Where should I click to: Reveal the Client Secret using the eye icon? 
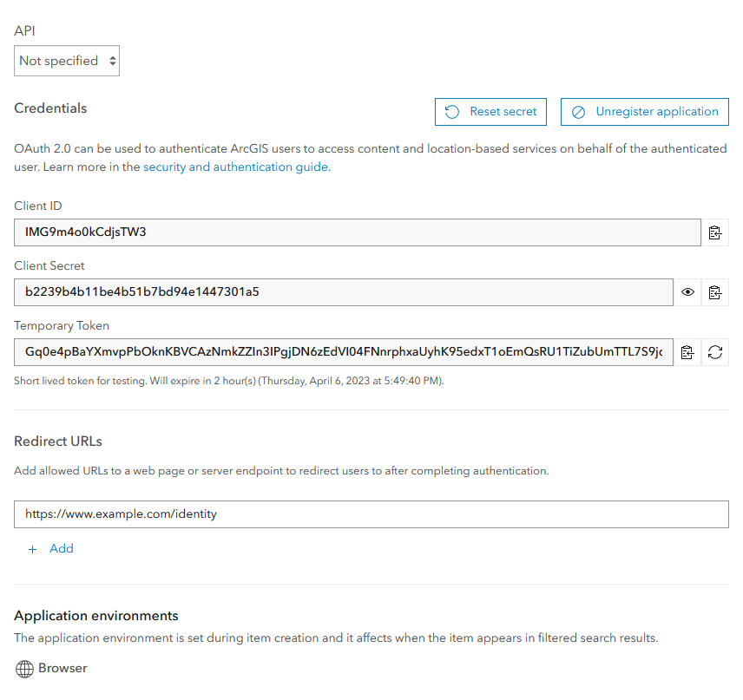pos(687,292)
